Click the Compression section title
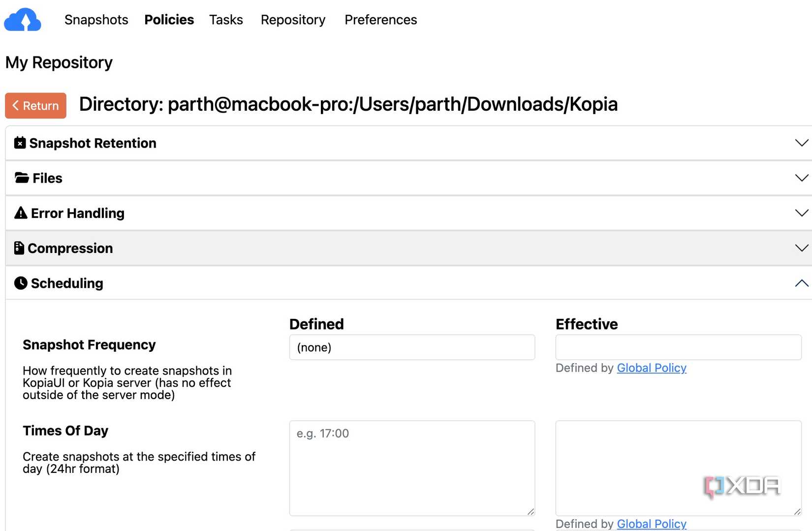 [x=70, y=248]
